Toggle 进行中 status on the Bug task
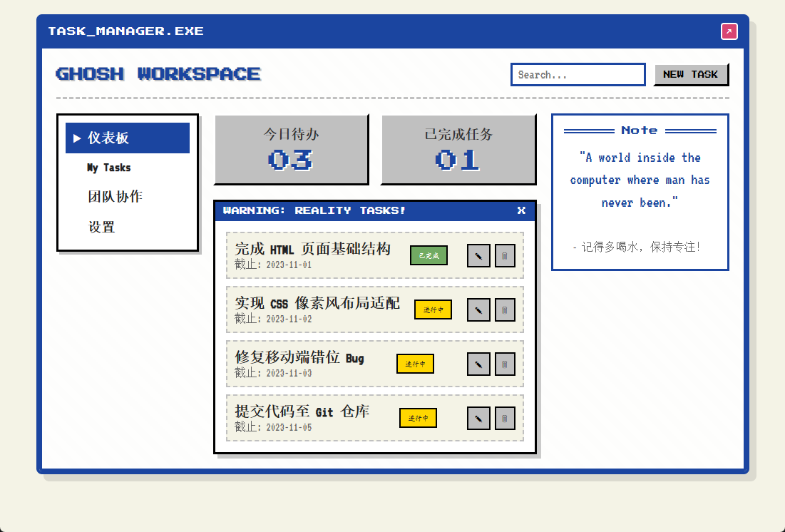The image size is (785, 532). pos(415,364)
